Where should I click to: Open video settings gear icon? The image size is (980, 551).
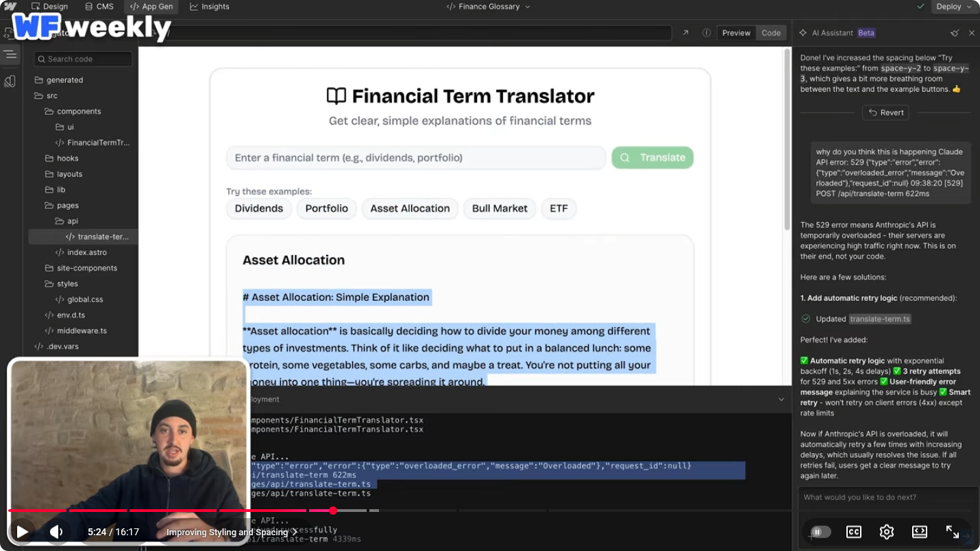tap(887, 532)
